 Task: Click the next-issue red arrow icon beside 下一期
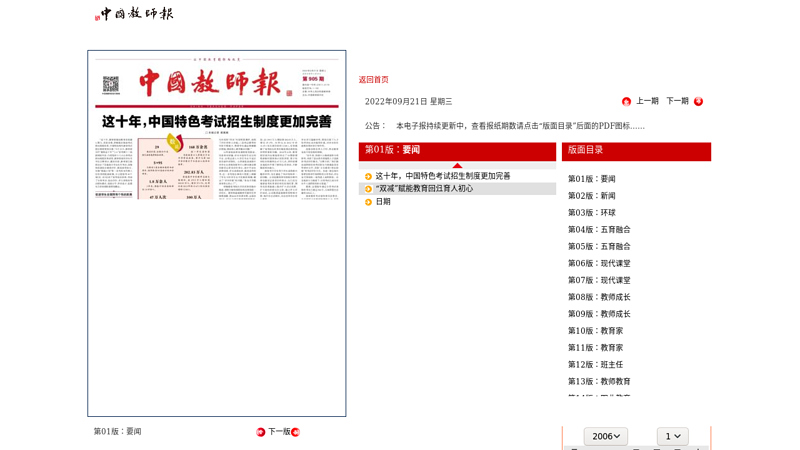pos(698,102)
